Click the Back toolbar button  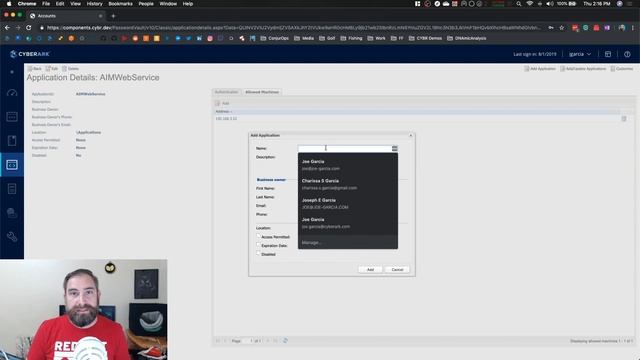35,69
